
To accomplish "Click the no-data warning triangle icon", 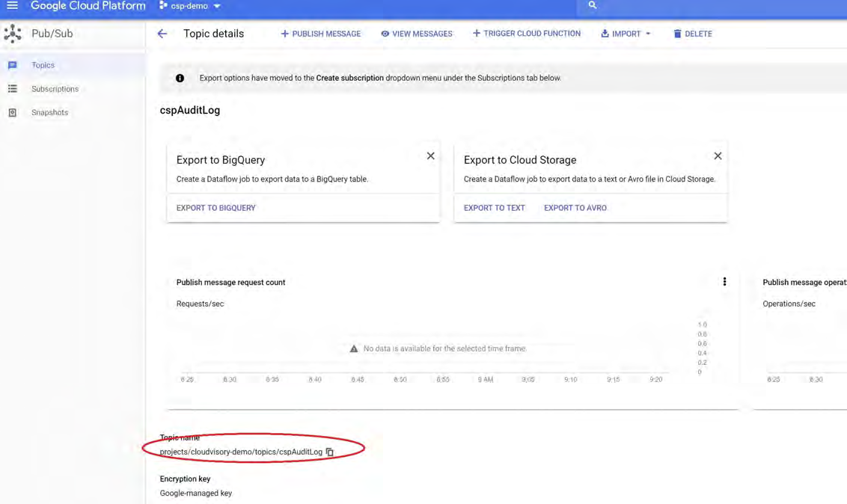I will tap(354, 349).
